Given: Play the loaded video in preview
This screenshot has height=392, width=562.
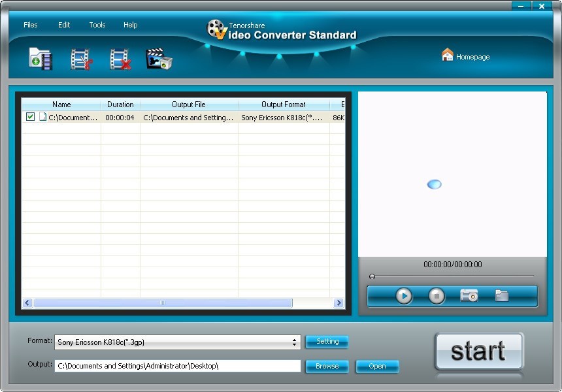Looking at the screenshot, I should pos(403,296).
